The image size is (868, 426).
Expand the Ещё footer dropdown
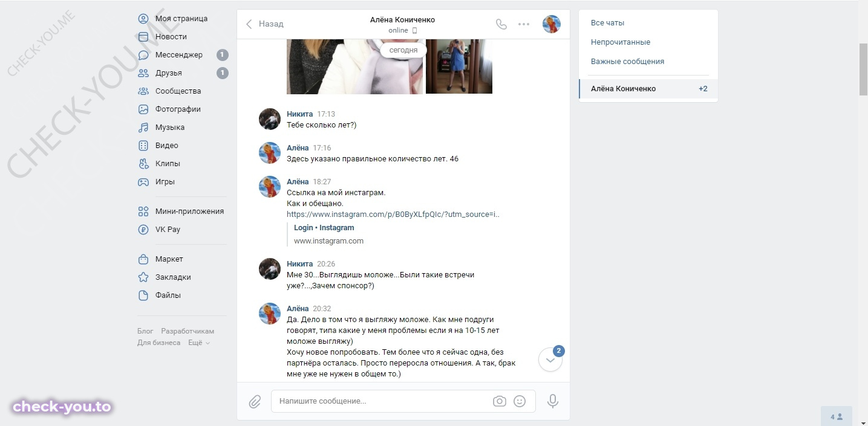[199, 343]
